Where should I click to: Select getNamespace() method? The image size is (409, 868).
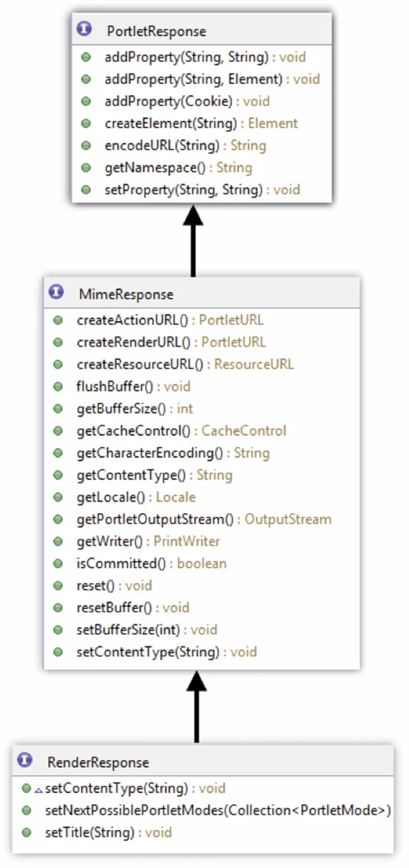pos(178,168)
